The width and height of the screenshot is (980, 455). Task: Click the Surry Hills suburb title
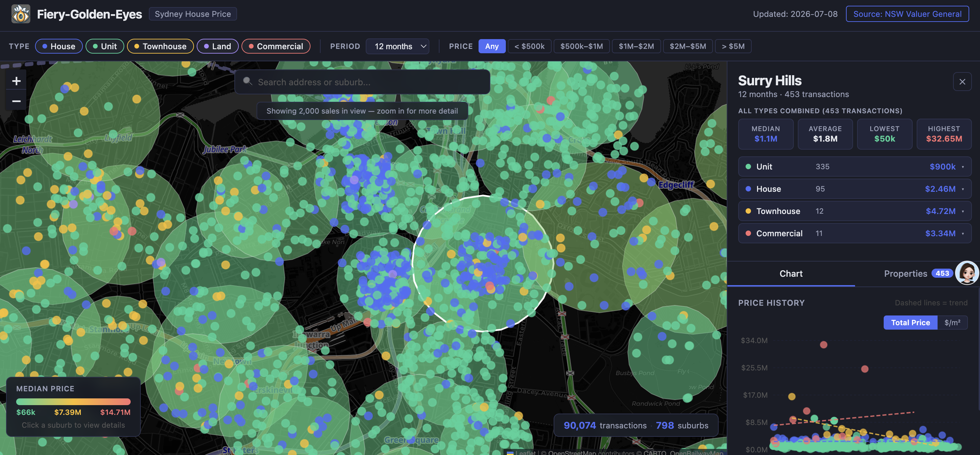(x=769, y=80)
